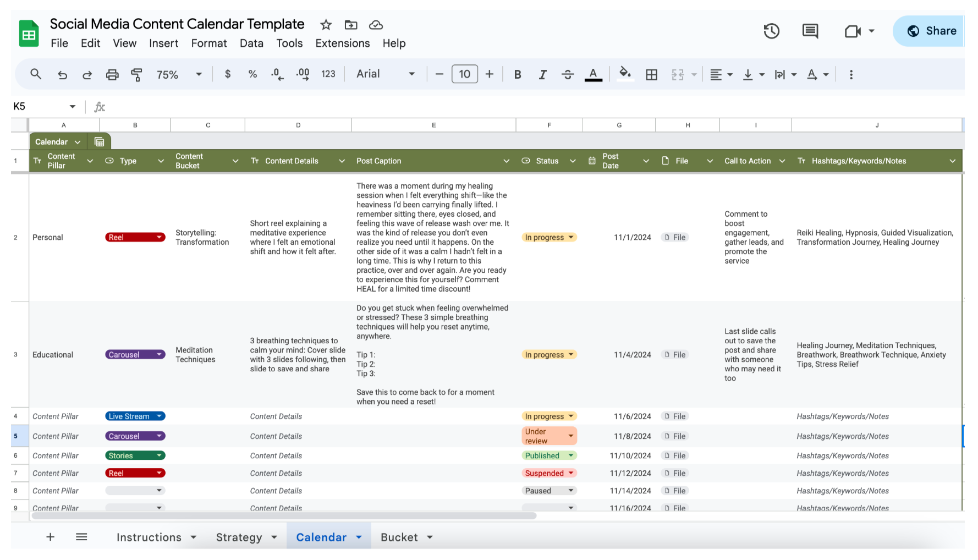Screen dimensions: 978x560
Task: Open the borders tool
Action: (652, 74)
